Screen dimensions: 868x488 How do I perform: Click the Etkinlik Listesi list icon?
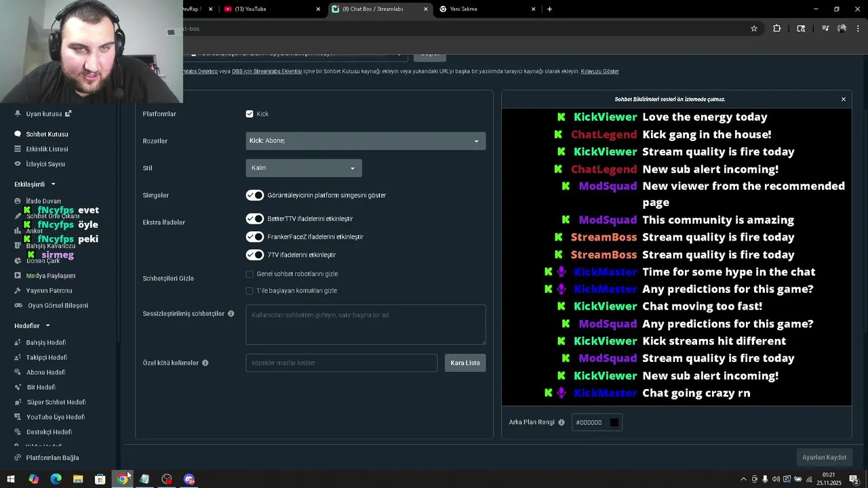18,149
